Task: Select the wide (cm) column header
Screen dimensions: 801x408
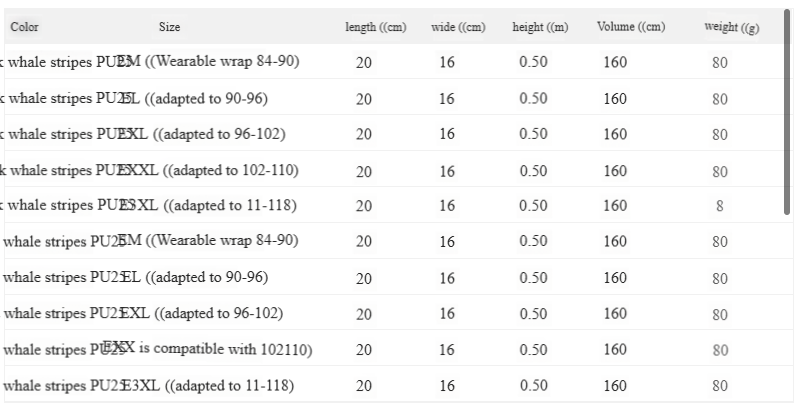Action: (458, 27)
